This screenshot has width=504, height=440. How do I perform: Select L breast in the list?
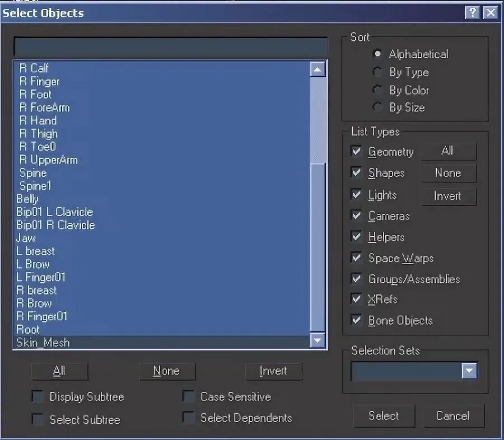[x=162, y=251]
